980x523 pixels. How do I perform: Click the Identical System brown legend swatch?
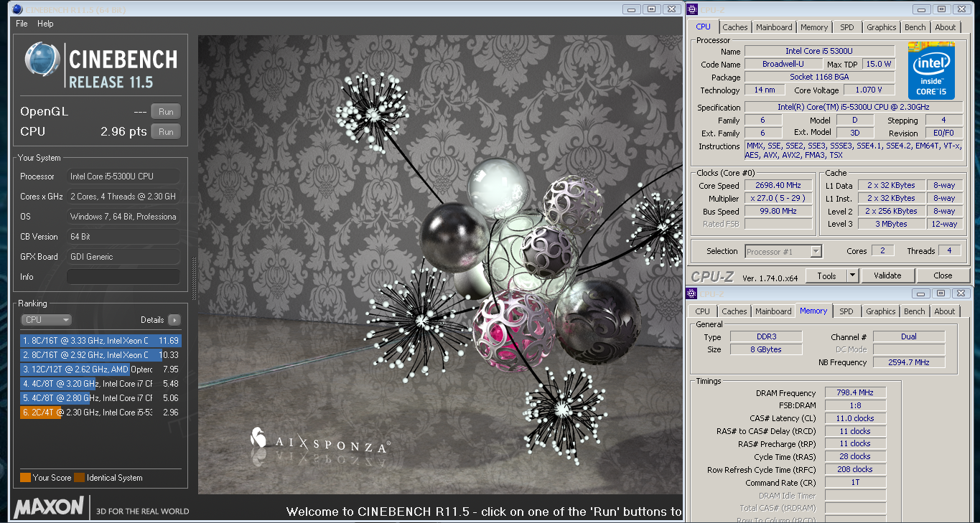pyautogui.click(x=79, y=478)
